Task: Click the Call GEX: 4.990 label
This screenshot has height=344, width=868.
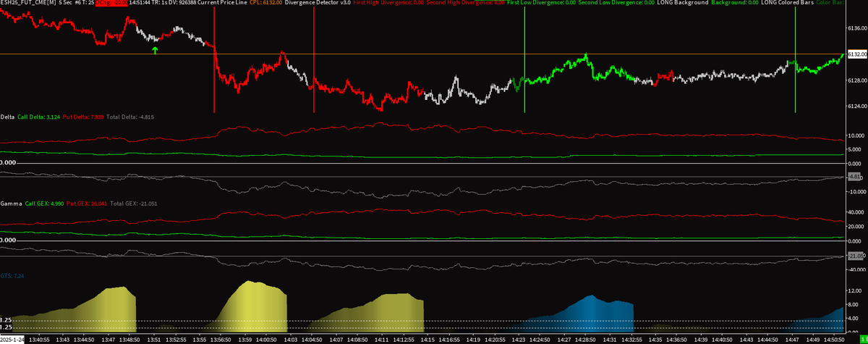Action: coord(45,205)
